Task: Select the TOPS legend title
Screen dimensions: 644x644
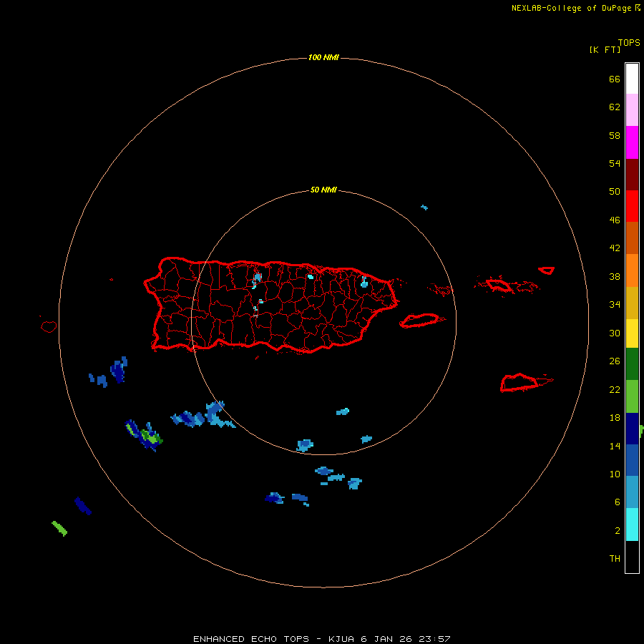Action: click(x=629, y=42)
